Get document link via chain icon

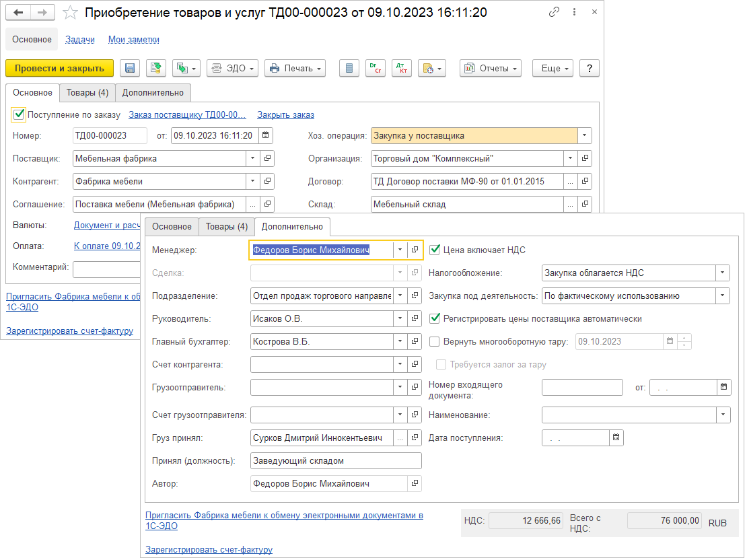(554, 13)
